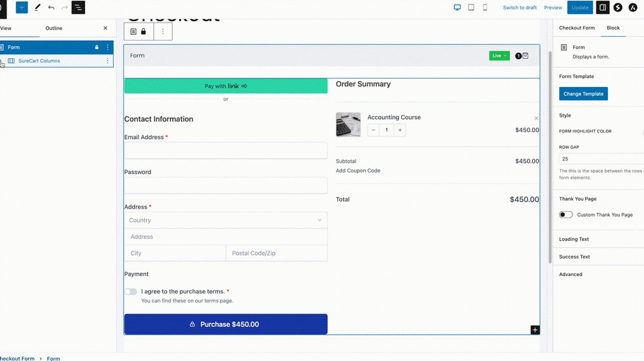Click the Total $450.00 amount

pyautogui.click(x=524, y=199)
